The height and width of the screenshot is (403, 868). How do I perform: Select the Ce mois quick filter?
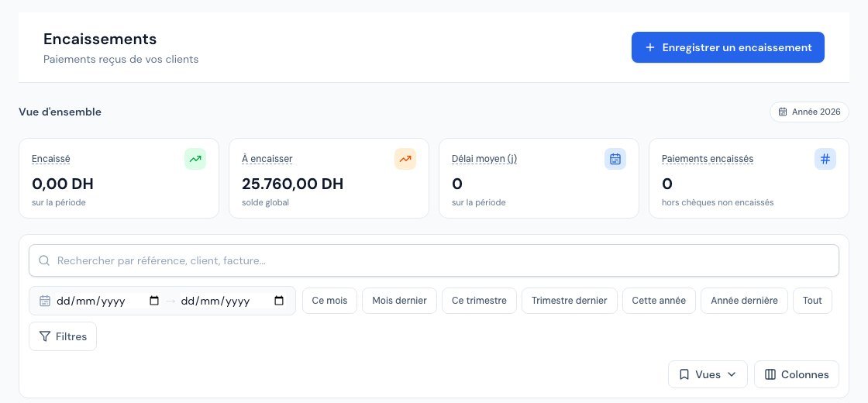click(330, 301)
